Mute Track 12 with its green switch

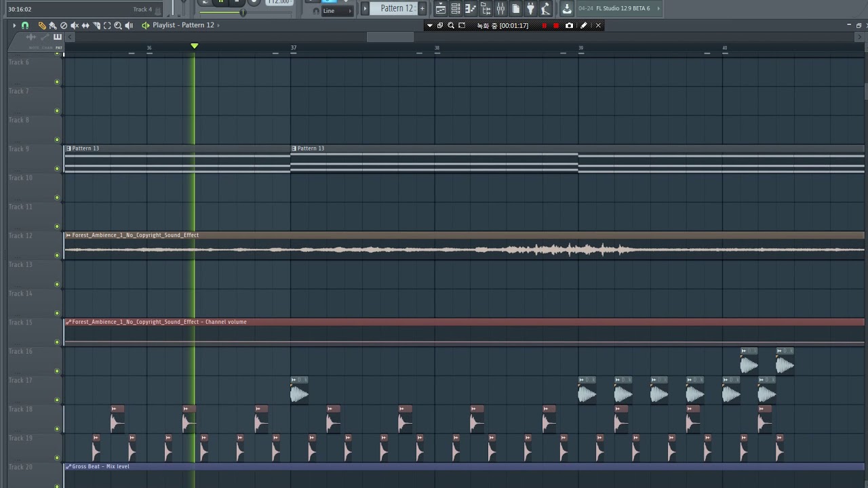pyautogui.click(x=57, y=256)
